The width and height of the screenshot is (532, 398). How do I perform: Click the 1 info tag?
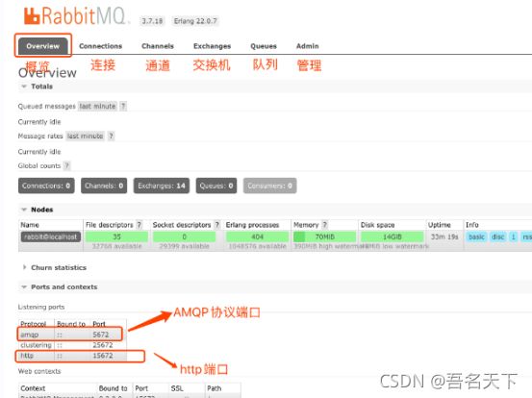pos(514,236)
